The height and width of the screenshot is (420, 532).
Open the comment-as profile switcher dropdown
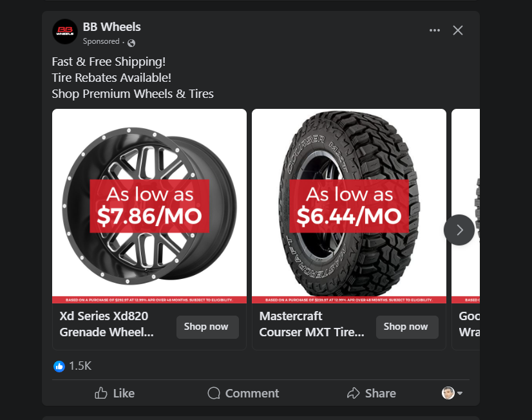(x=452, y=393)
